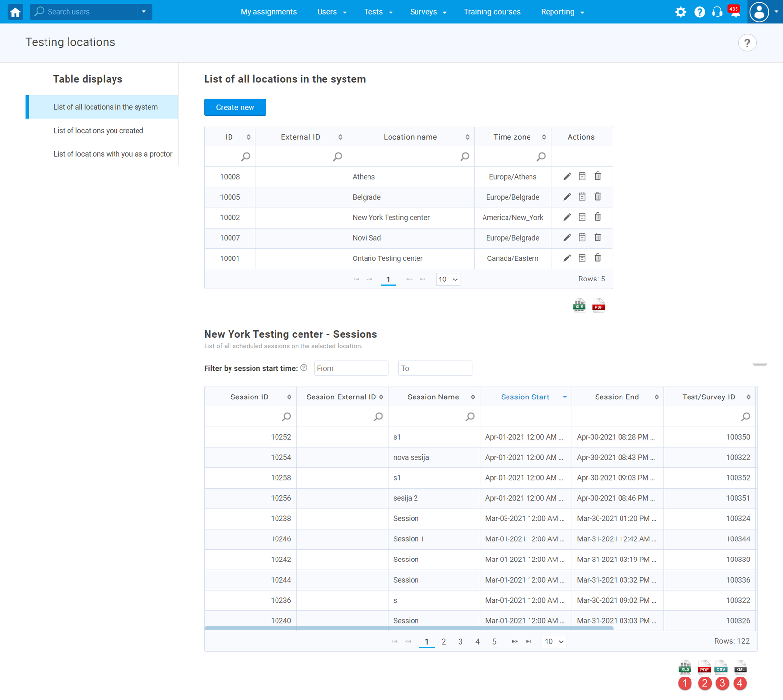783x700 pixels.
Task: Expand the Users menu dropdown
Action: tap(331, 12)
